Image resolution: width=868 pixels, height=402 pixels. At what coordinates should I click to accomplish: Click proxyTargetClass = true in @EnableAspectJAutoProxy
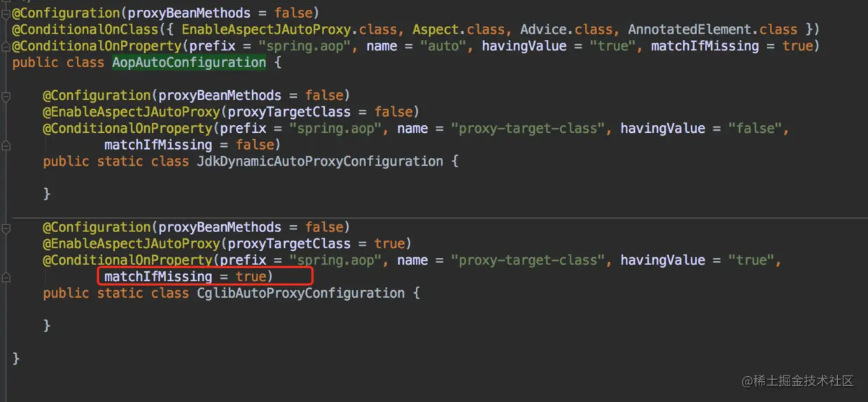pos(316,244)
